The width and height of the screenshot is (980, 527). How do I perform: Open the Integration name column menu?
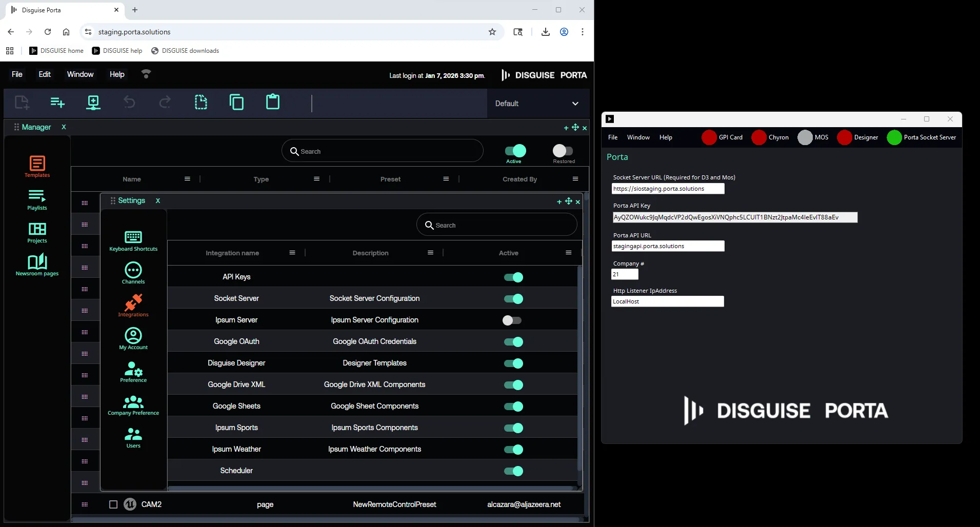[292, 253]
